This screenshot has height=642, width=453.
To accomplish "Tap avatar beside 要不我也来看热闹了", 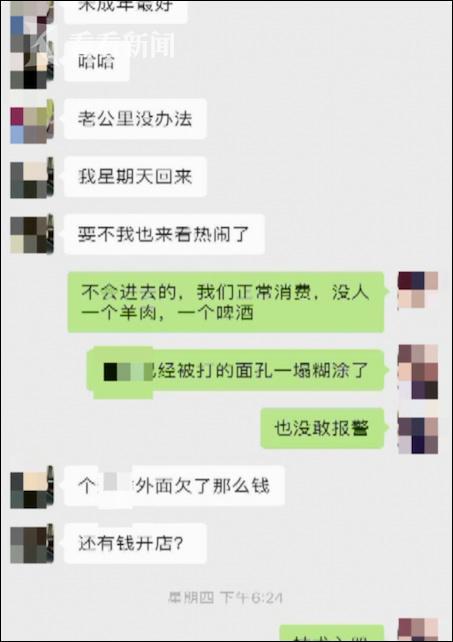I will coord(32,235).
